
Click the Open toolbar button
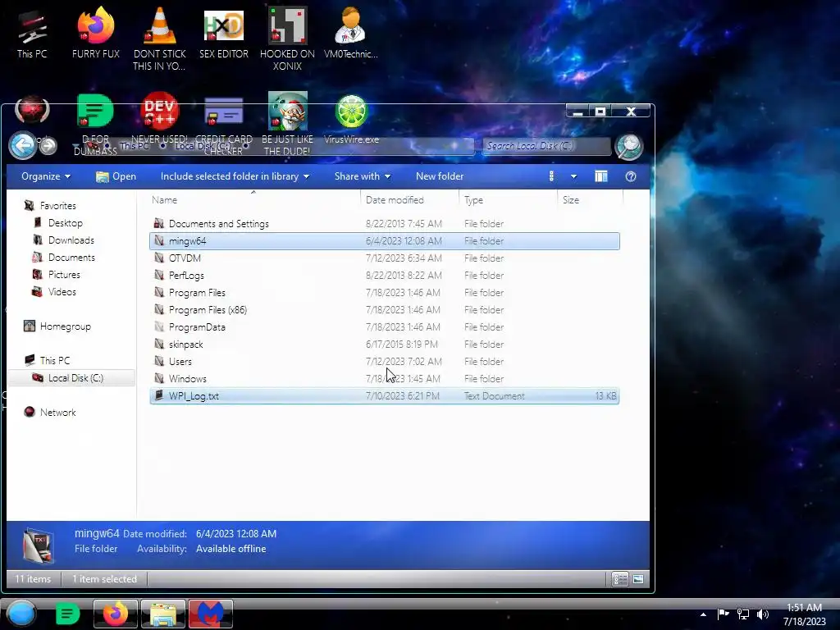click(116, 176)
